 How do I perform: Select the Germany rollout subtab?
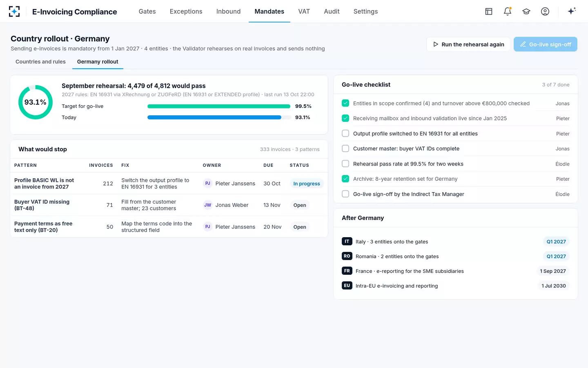[98, 62]
